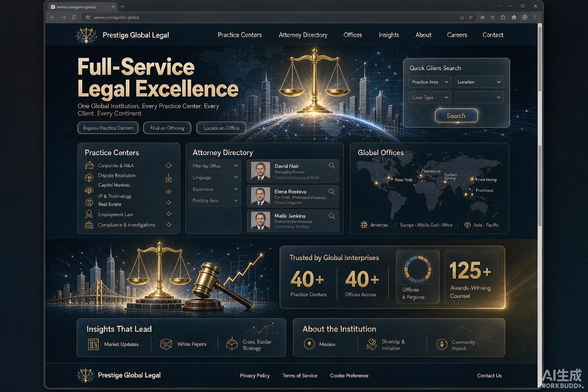Viewport: 588px width, 392px height.
Task: Select Offices in the top navigation
Action: tap(353, 35)
